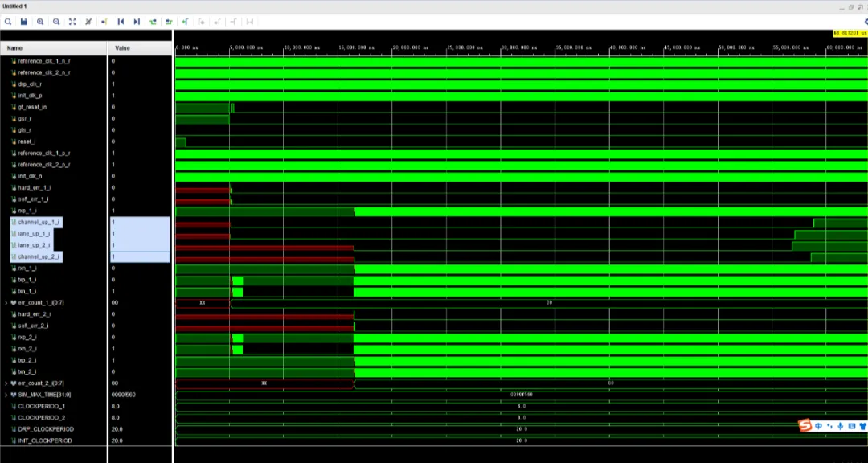Viewport: 868px width, 463px height.
Task: Expand the err_count_1_i[0:7] bus
Action: [x=6, y=302]
